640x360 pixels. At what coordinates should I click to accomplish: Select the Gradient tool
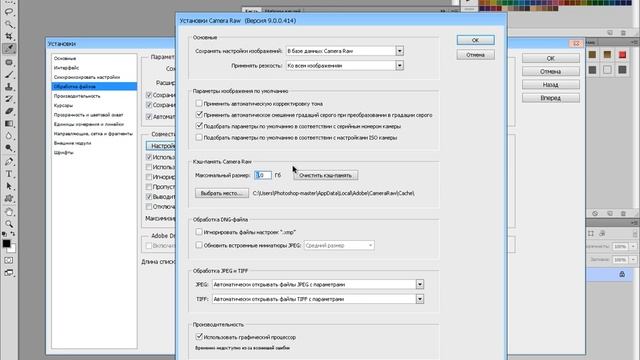[x=9, y=123]
